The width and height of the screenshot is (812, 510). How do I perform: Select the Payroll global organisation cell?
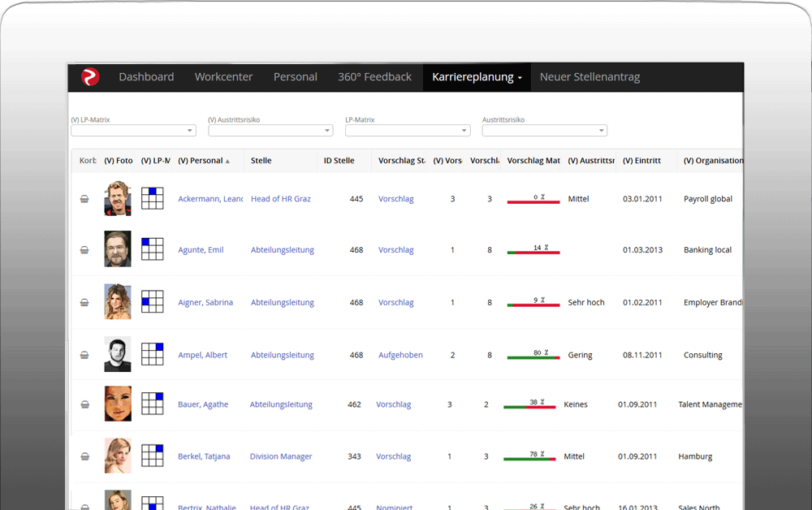pos(707,199)
